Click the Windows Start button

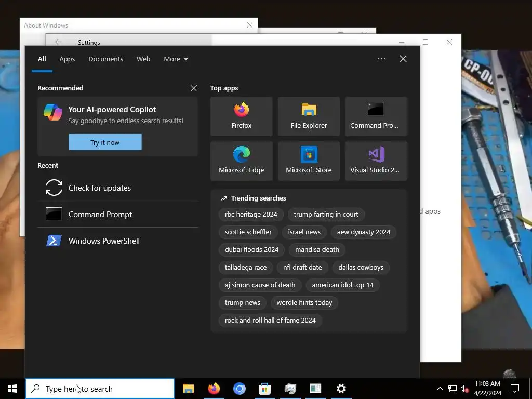pos(12,389)
